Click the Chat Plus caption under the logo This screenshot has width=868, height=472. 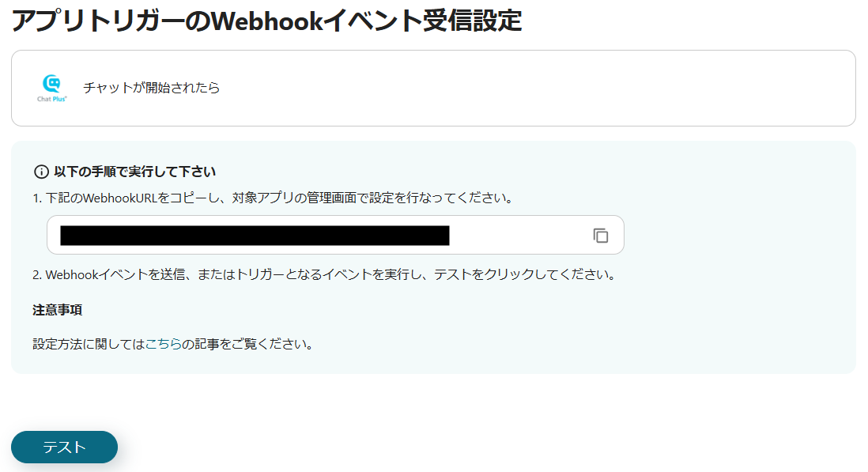(52, 99)
